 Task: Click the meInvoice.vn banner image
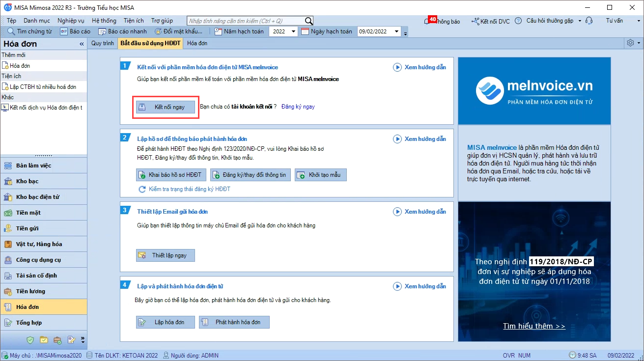coord(534,91)
